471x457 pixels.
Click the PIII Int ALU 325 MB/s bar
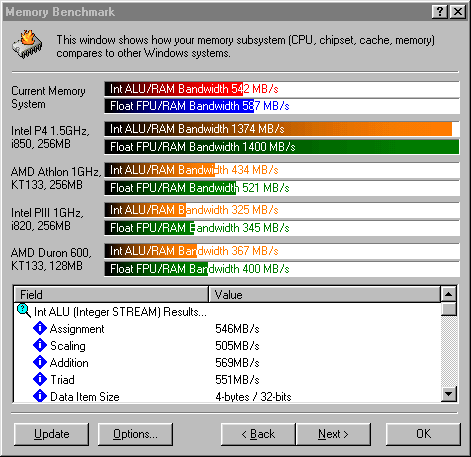point(282,210)
